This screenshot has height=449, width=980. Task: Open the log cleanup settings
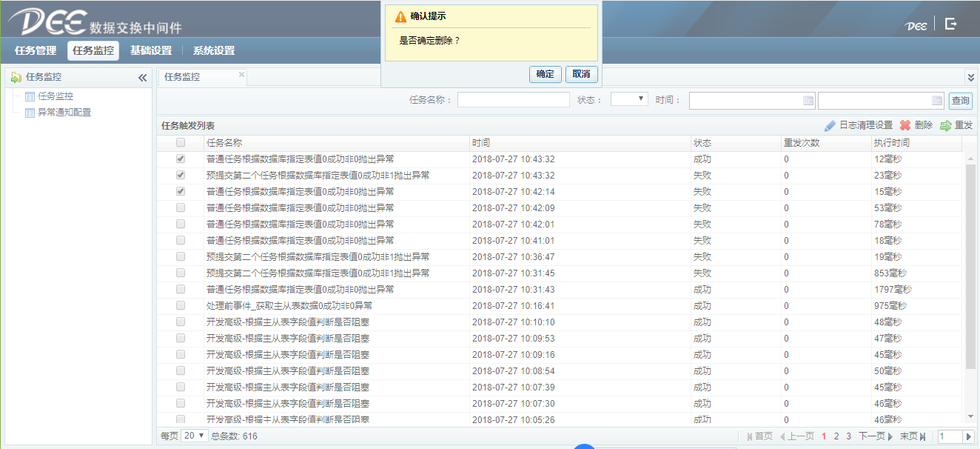click(859, 126)
